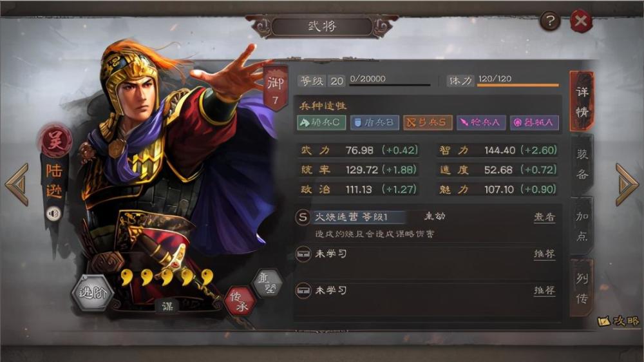Click the orange 体力 stamina bar
The height and width of the screenshot is (362, 644).
(x=518, y=85)
